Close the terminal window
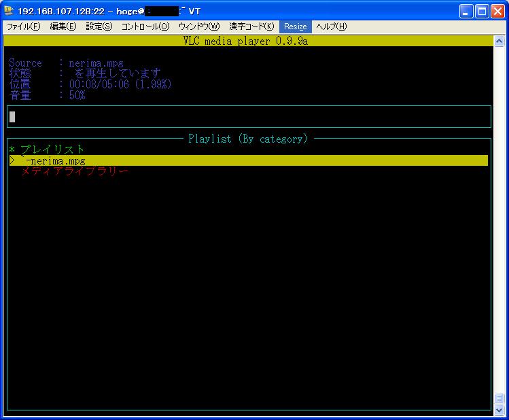Screen dimensions: 509x420 click(497, 12)
